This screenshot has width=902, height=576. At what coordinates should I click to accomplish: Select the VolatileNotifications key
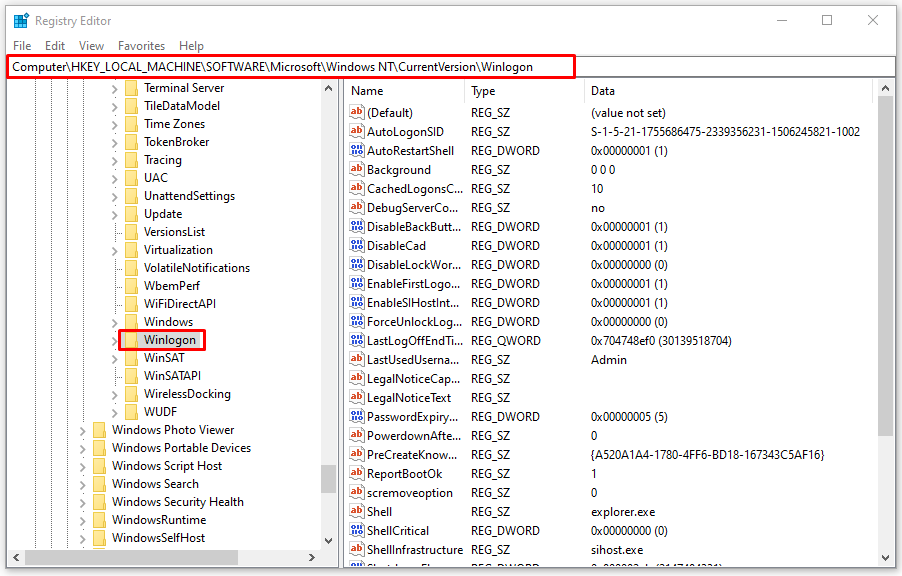197,268
